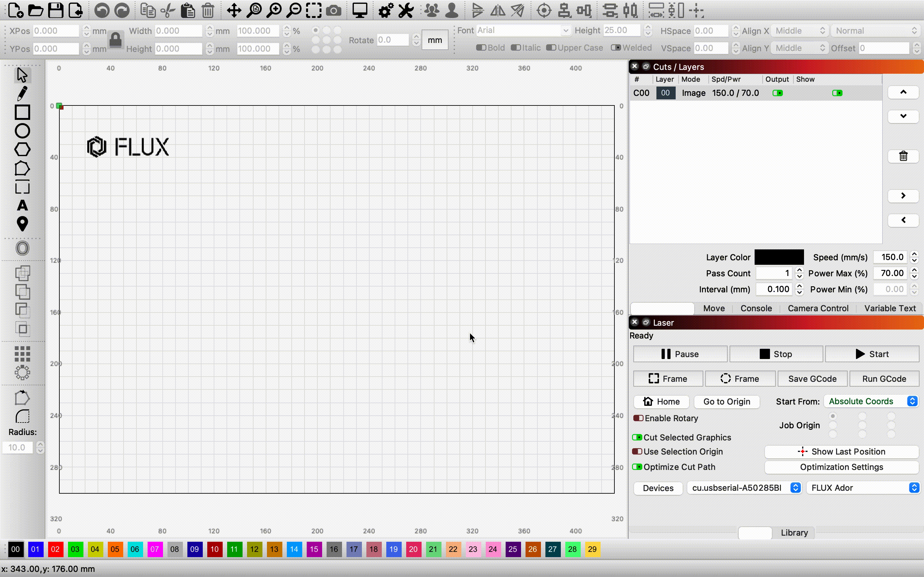
Task: Select the Draw Lines pencil tool
Action: 22,94
